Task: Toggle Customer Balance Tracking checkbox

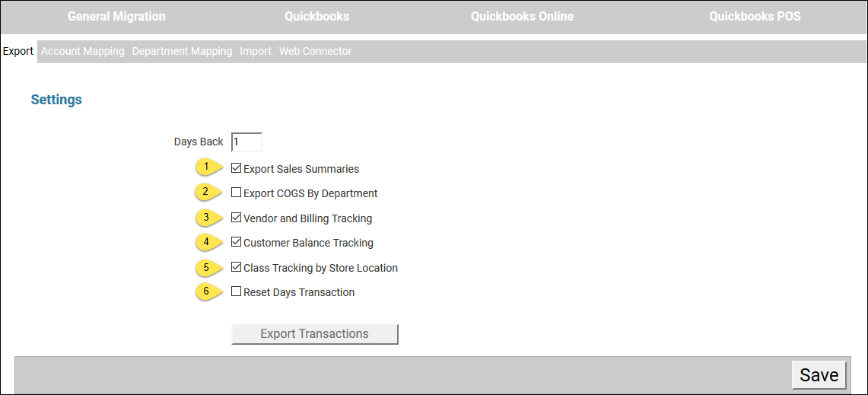Action: (x=237, y=242)
